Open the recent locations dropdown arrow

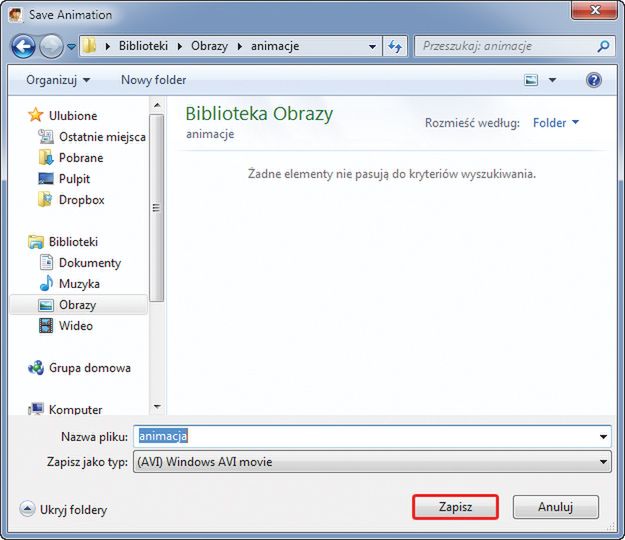[x=71, y=47]
